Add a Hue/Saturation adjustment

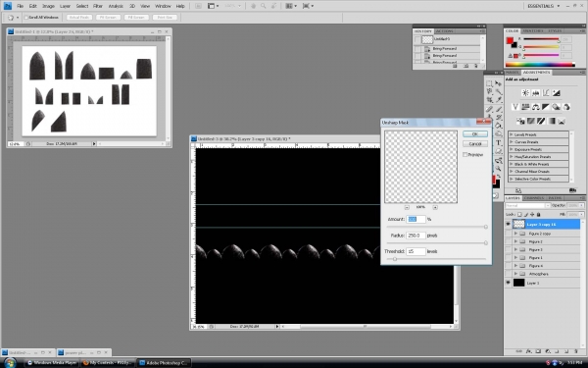[525, 107]
